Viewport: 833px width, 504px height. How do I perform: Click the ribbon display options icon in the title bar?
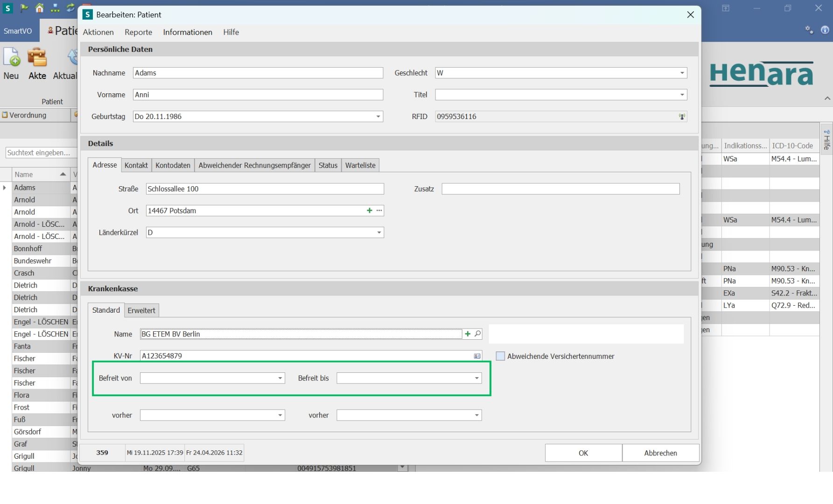coord(726,8)
